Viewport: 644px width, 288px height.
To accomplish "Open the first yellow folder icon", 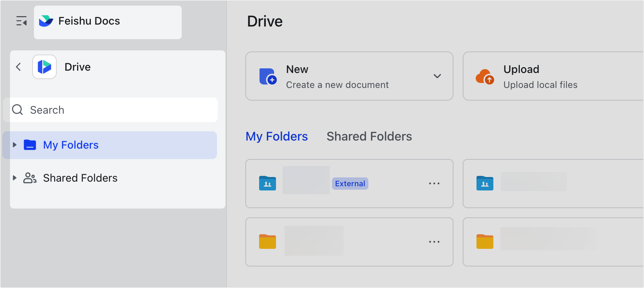I will click(268, 242).
